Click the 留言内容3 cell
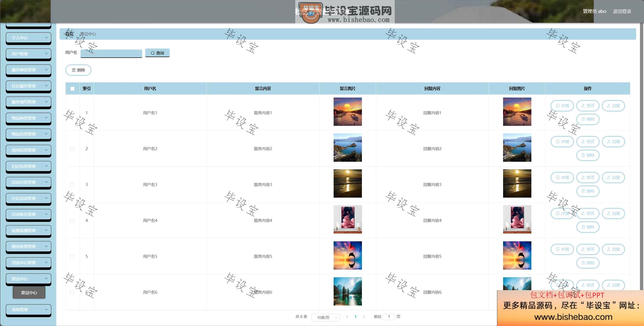This screenshot has height=326, width=644. pos(263,184)
